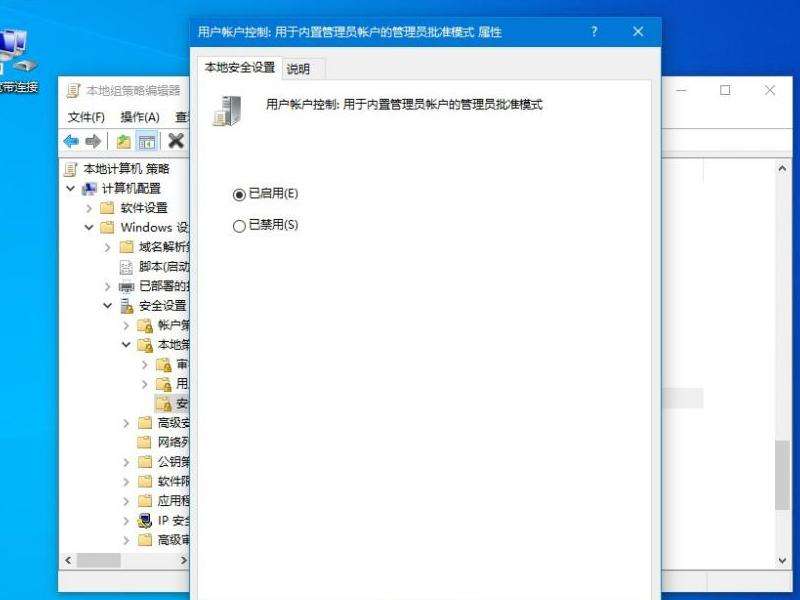The image size is (800, 600).
Task: Click the 本地组策略编辑器 title bar icon
Action: 73,91
